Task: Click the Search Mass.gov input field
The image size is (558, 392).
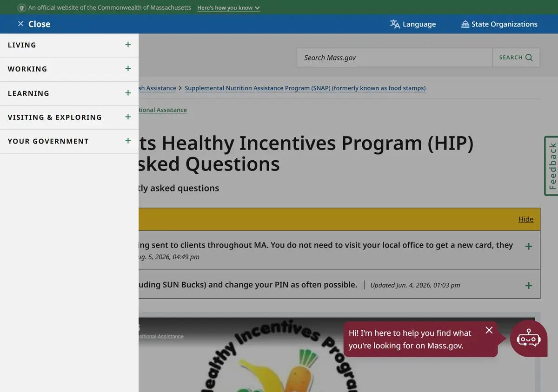Action: coord(395,58)
